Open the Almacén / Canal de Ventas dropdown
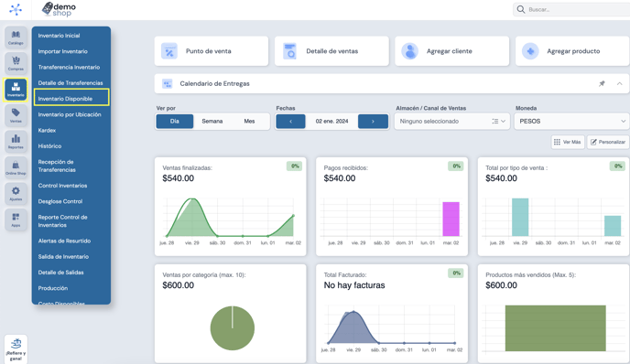This screenshot has height=364, width=630. tap(452, 122)
